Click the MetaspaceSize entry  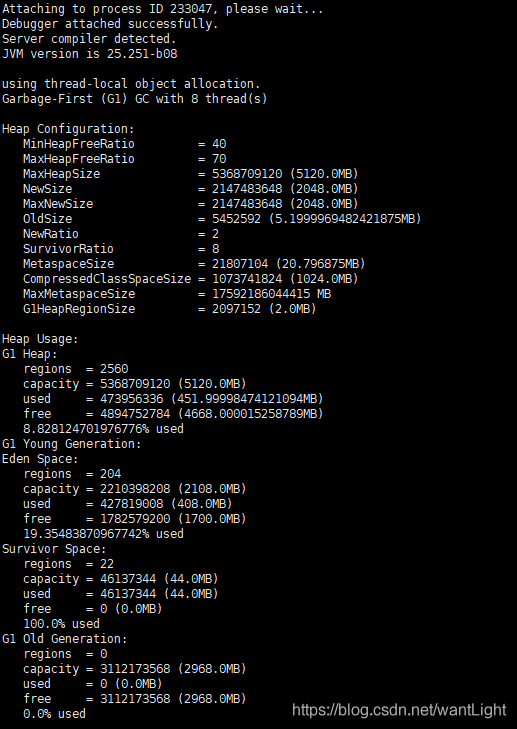194,264
